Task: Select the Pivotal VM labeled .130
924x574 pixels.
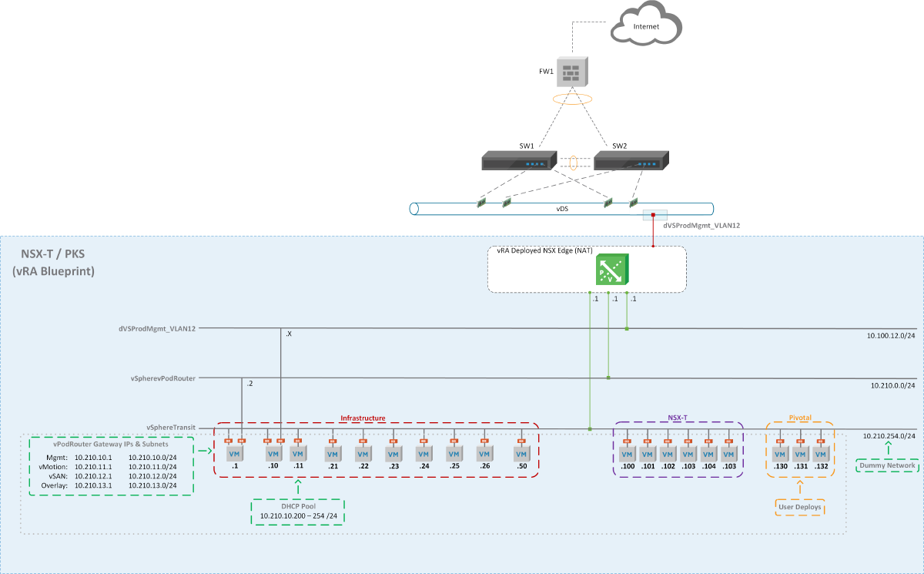Action: (x=779, y=454)
